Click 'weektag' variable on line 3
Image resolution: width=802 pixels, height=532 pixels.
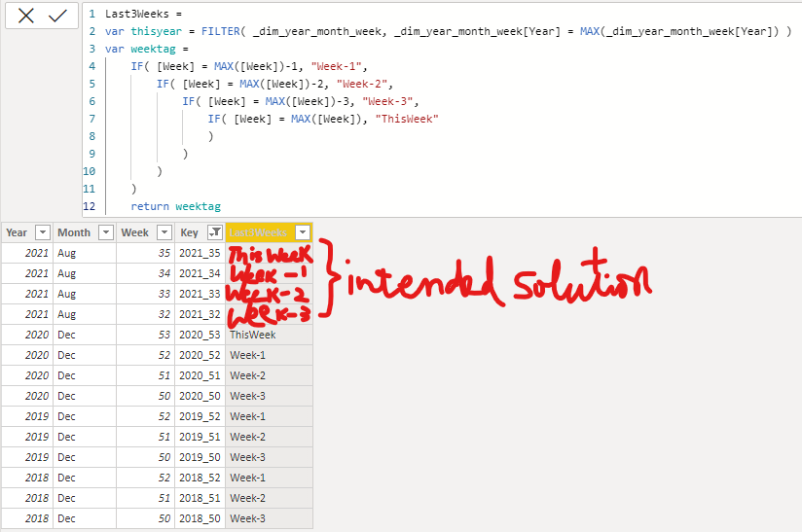(x=153, y=49)
